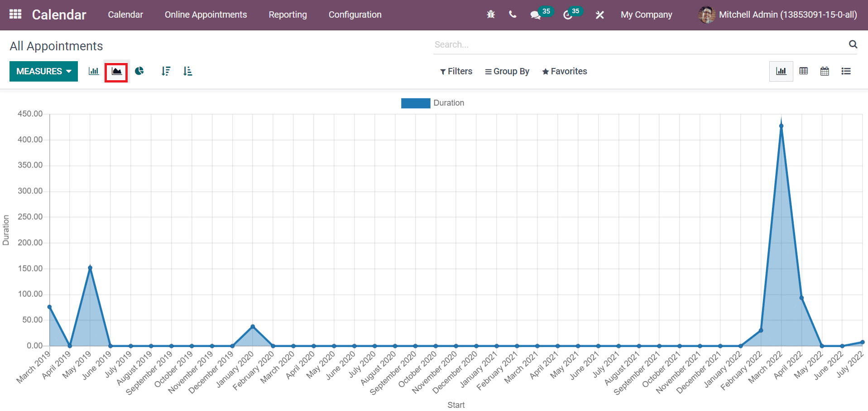Screen dimensions: 868x411
Task: Click the April 2022 data point
Action: point(801,298)
